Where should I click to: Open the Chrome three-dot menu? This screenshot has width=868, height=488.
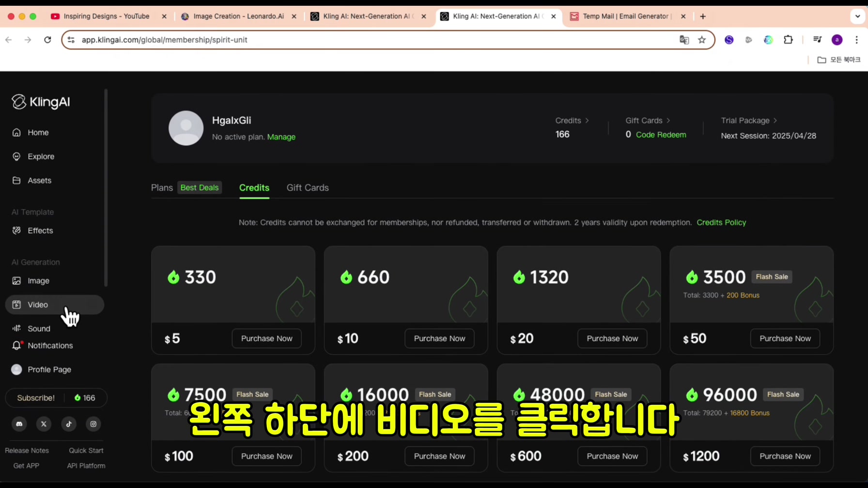pos(856,40)
